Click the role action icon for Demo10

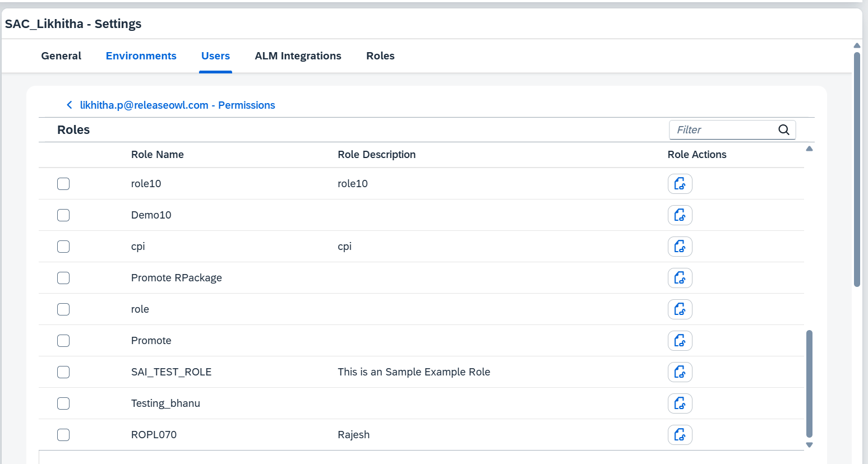[x=680, y=215]
